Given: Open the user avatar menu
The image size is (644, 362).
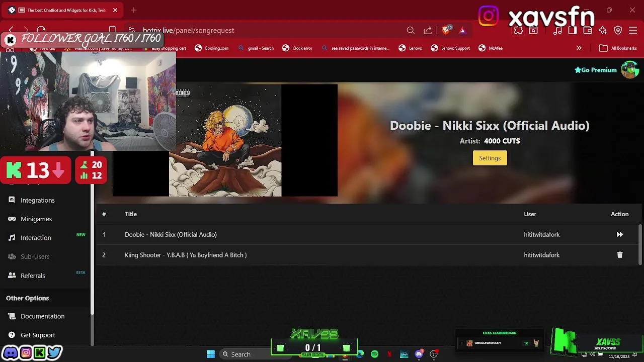Looking at the screenshot, I should 629,70.
